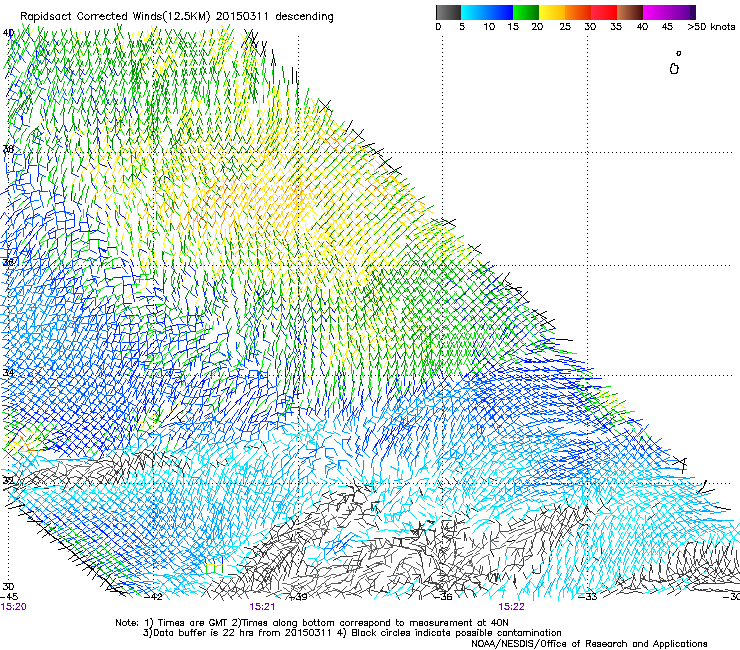Click the red 30-35 knots legend swatch
740x650 pixels.
tap(604, 12)
